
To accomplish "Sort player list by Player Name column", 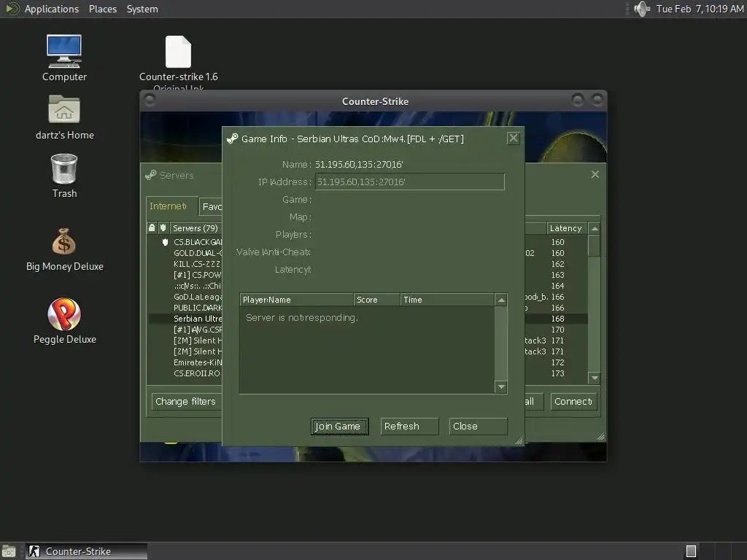I will (296, 300).
